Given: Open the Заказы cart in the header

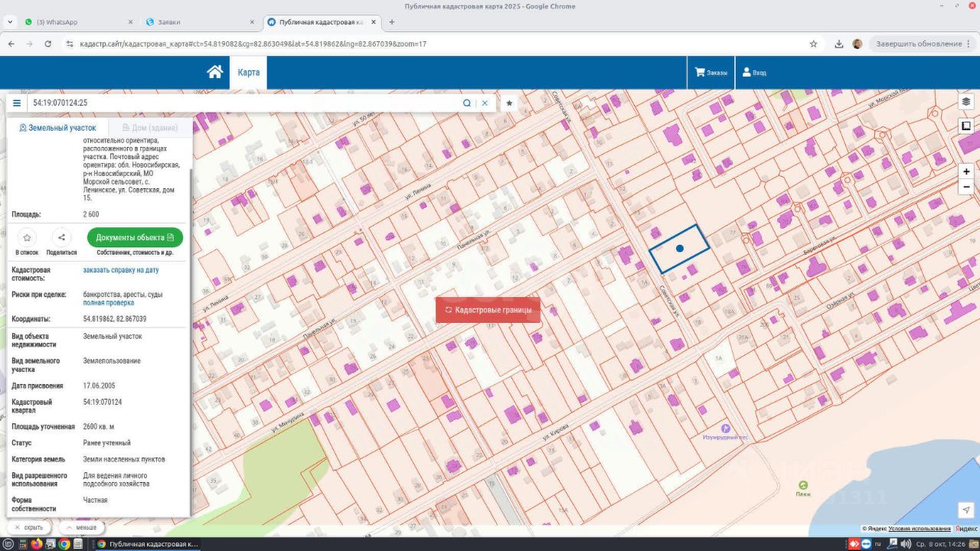Looking at the screenshot, I should [711, 73].
